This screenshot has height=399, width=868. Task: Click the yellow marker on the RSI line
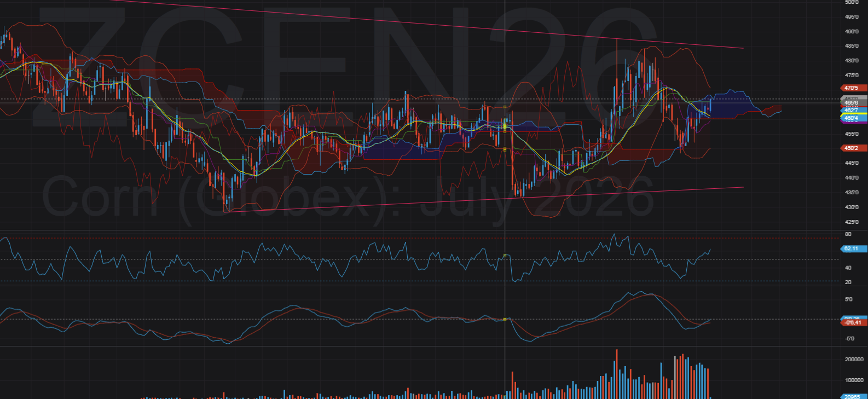click(505, 256)
